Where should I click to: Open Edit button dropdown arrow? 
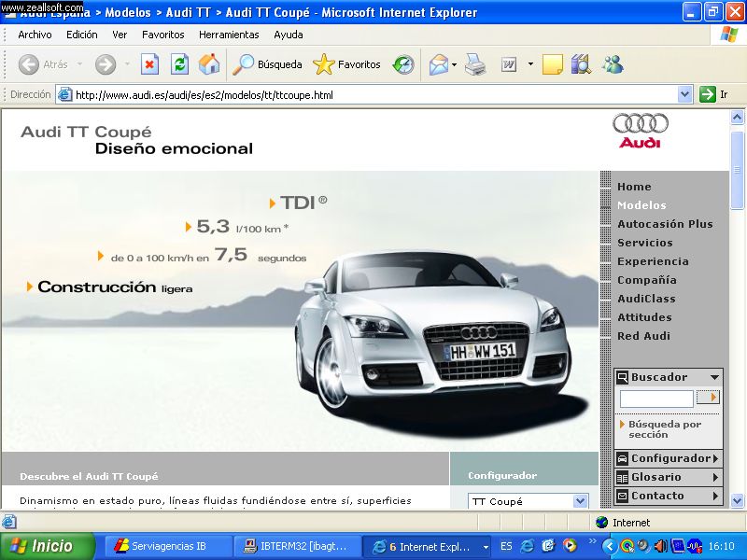(530, 63)
